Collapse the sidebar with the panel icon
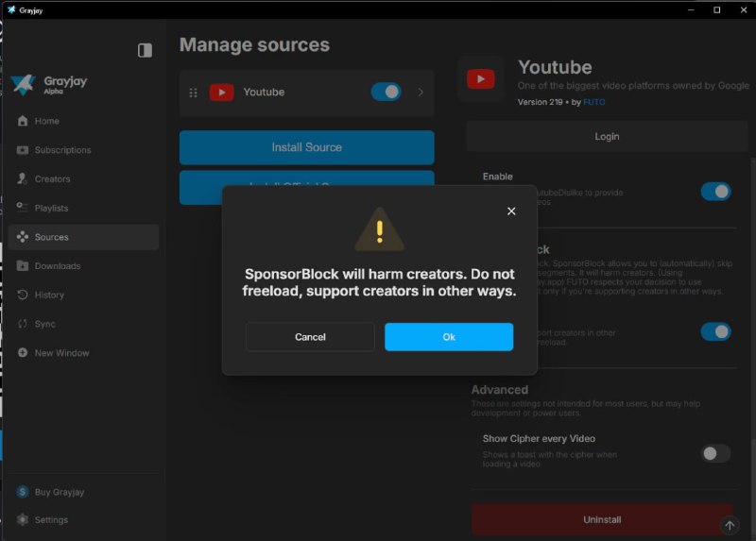 click(x=145, y=50)
